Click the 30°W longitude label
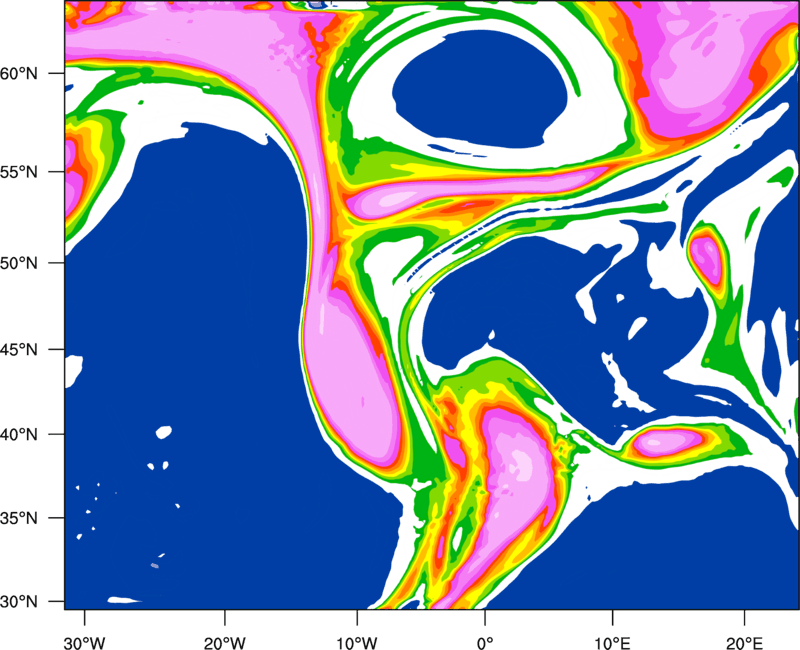 84,643
